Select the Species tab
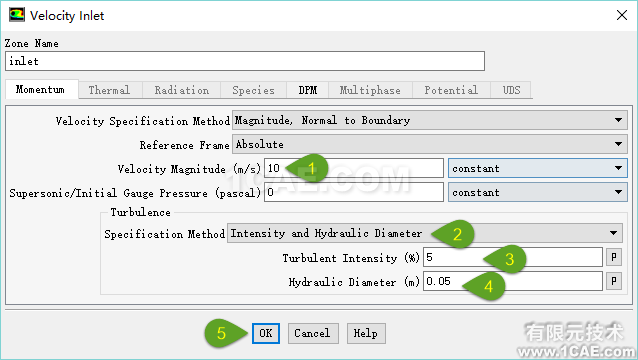The width and height of the screenshot is (638, 360). coord(253,90)
